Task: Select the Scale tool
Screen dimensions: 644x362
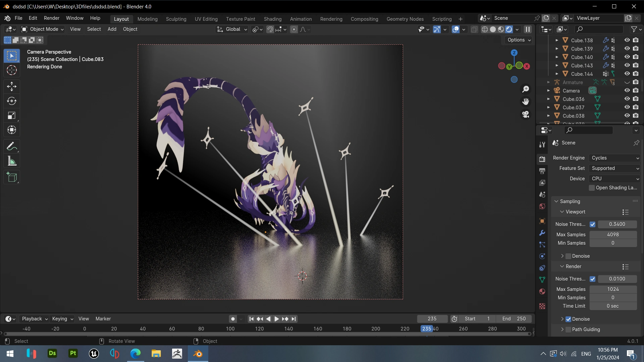Action: click(x=12, y=116)
